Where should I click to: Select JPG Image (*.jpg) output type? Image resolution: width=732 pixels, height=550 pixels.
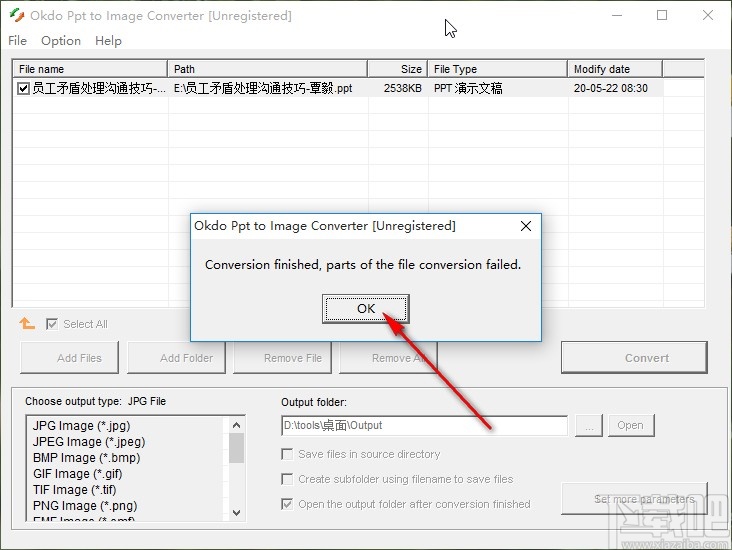pyautogui.click(x=82, y=426)
